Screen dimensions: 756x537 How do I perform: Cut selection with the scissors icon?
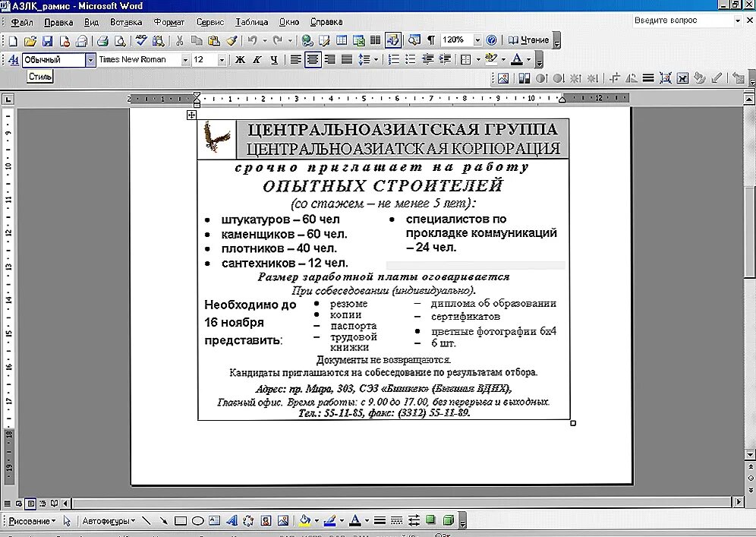179,40
